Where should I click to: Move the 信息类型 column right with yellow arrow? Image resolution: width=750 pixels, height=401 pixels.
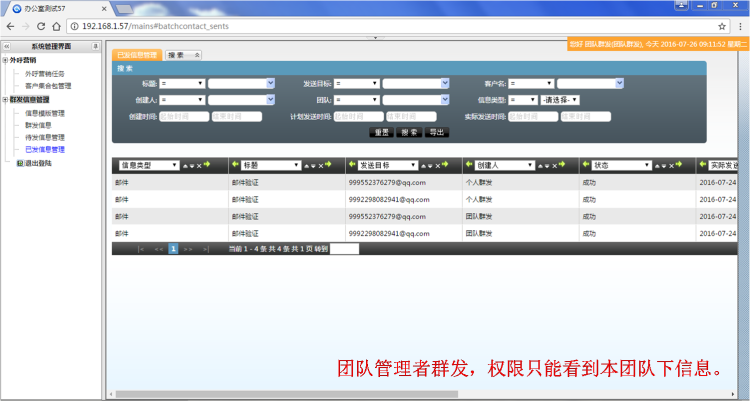pos(206,165)
